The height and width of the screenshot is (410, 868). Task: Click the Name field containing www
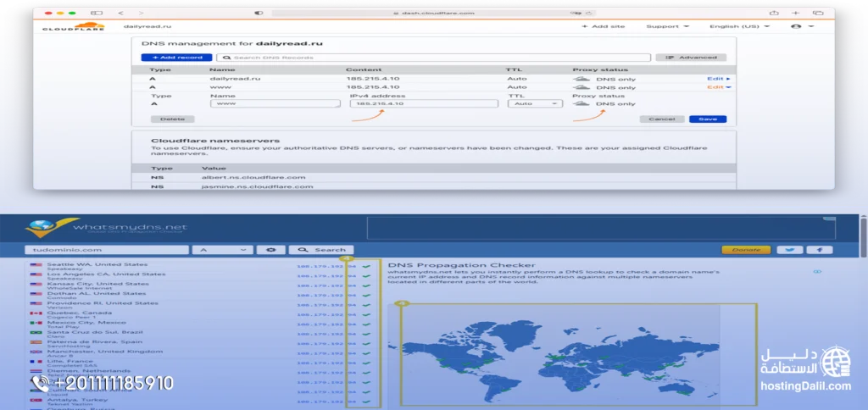point(275,103)
